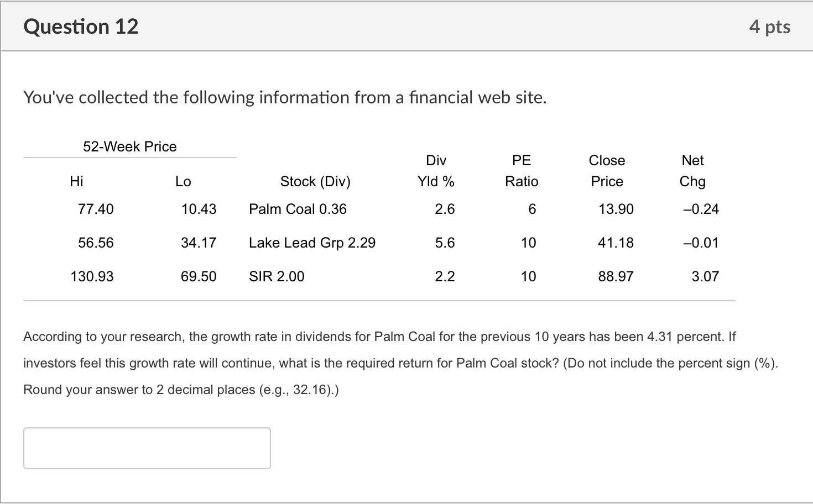The width and height of the screenshot is (813, 504).
Task: Click the Question 12 heading
Action: coord(81,27)
